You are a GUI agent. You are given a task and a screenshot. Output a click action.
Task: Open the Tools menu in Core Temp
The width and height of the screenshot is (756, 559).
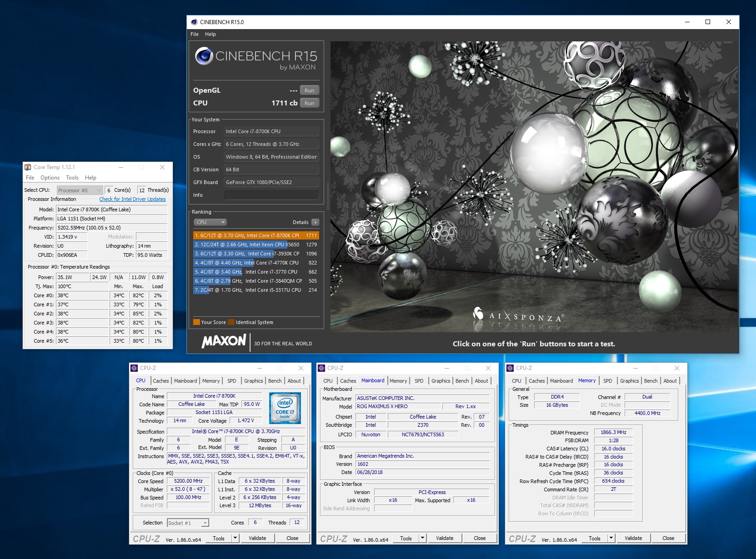[72, 178]
